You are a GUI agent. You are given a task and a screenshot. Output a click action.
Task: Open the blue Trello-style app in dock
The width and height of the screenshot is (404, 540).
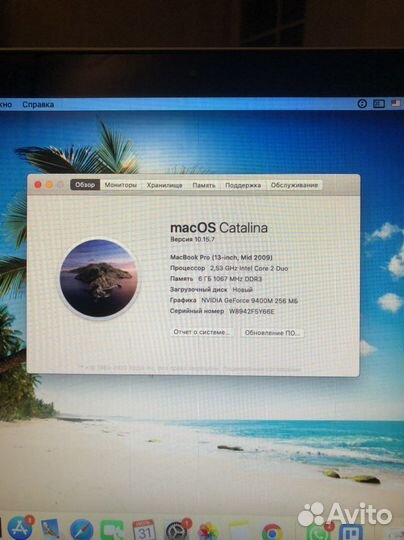pyautogui.click(x=351, y=532)
